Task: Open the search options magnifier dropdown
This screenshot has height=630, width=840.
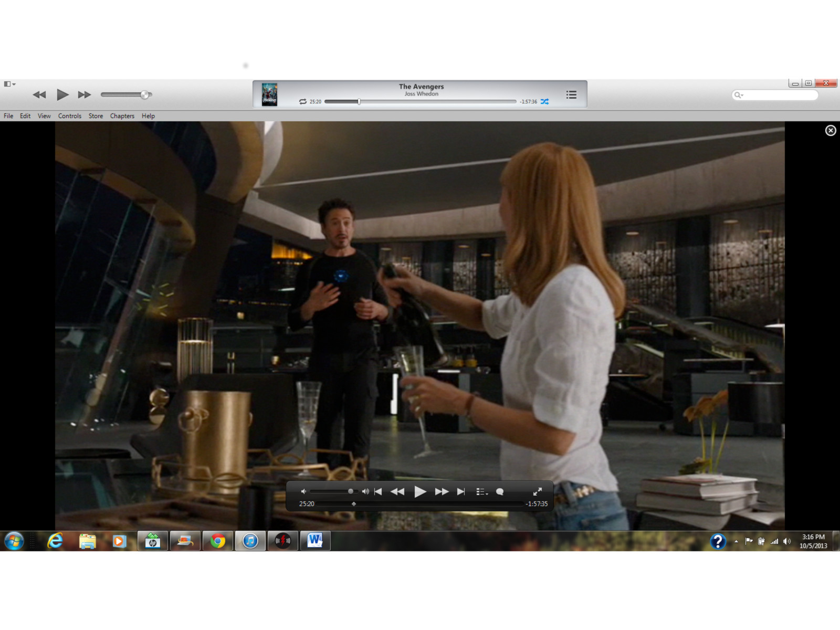Action: click(x=739, y=95)
